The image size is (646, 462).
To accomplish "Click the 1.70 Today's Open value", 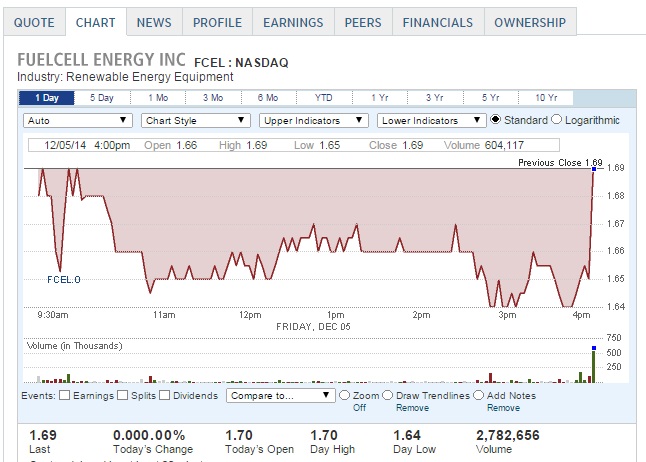I will click(x=239, y=435).
